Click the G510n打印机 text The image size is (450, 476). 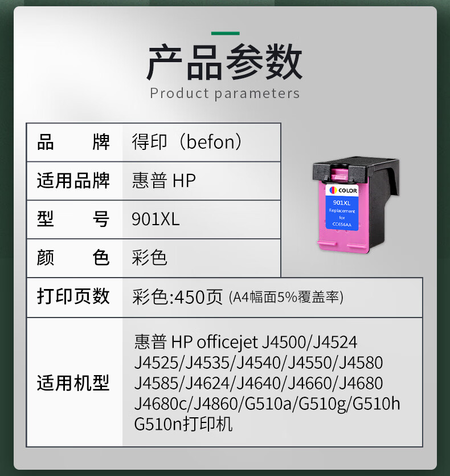(x=183, y=424)
